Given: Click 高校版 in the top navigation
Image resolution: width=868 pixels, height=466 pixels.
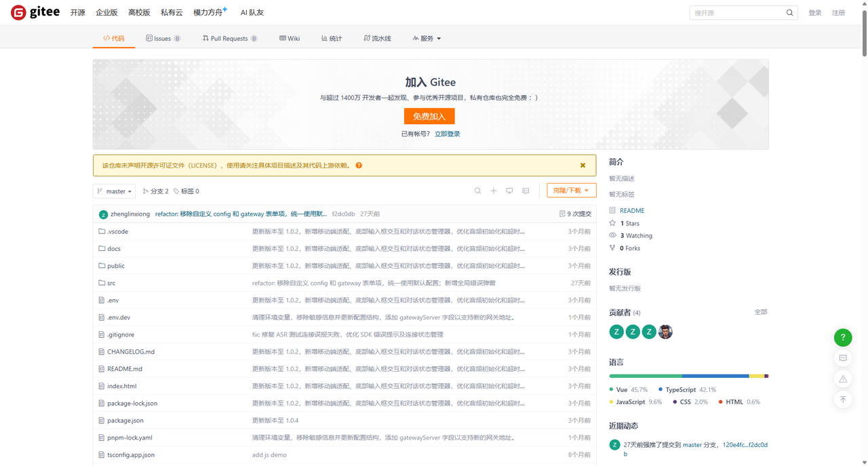Looking at the screenshot, I should (x=139, y=13).
